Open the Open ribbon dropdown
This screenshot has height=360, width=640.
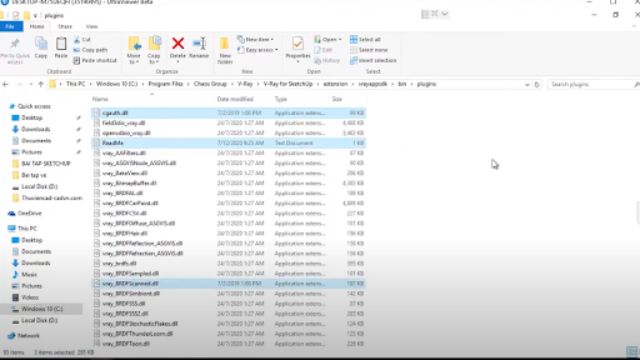tap(328, 40)
